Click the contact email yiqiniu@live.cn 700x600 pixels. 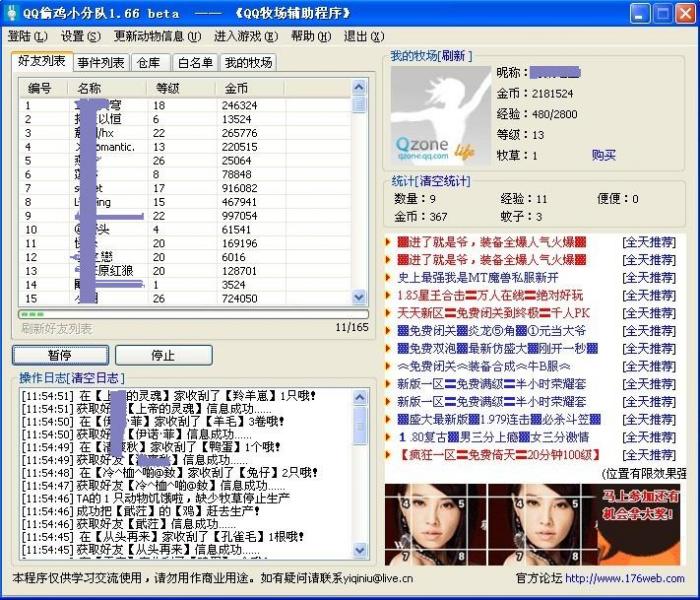(378, 578)
